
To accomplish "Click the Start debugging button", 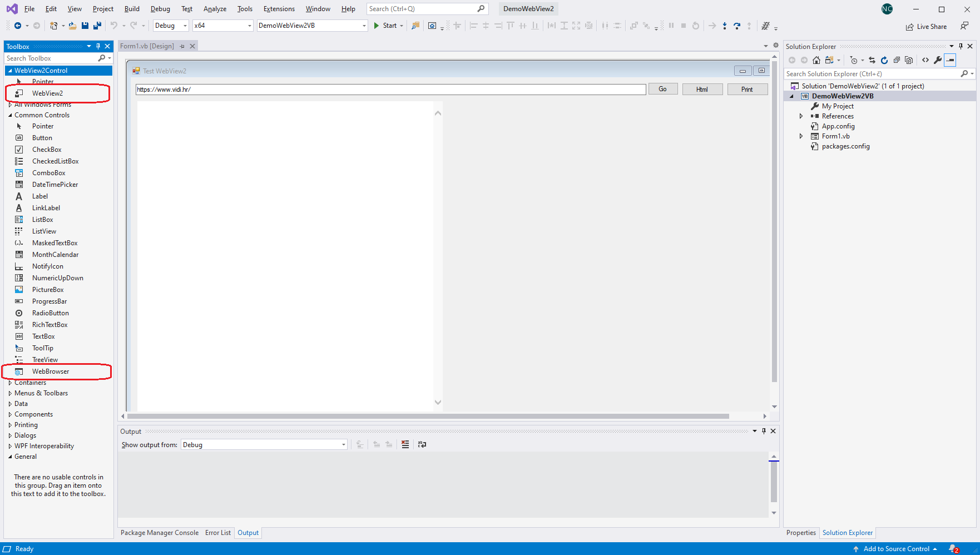I will click(385, 26).
